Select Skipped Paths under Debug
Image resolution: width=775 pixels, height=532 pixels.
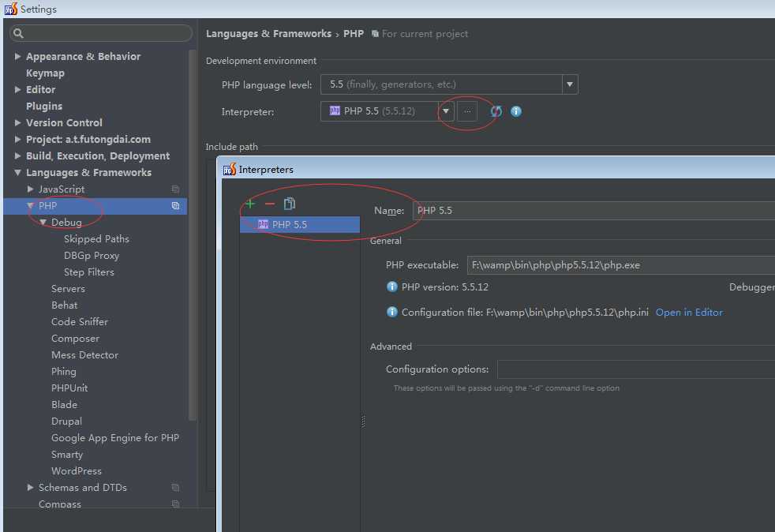96,239
